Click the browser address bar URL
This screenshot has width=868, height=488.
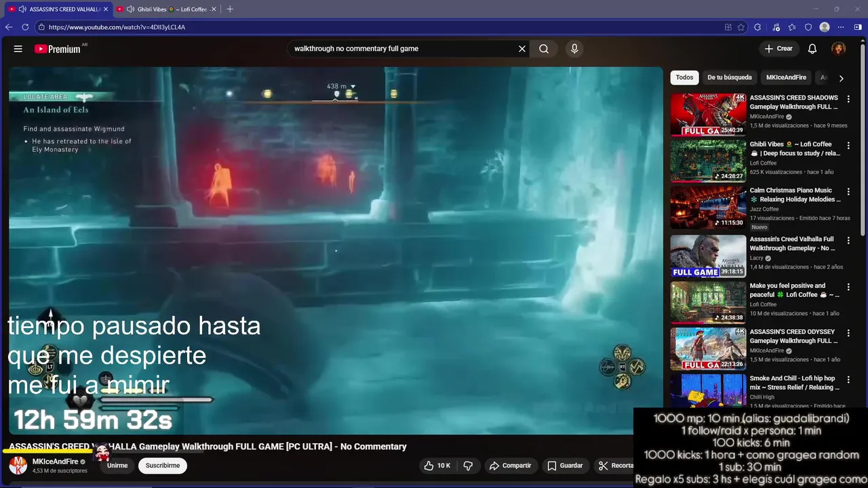coord(117,27)
